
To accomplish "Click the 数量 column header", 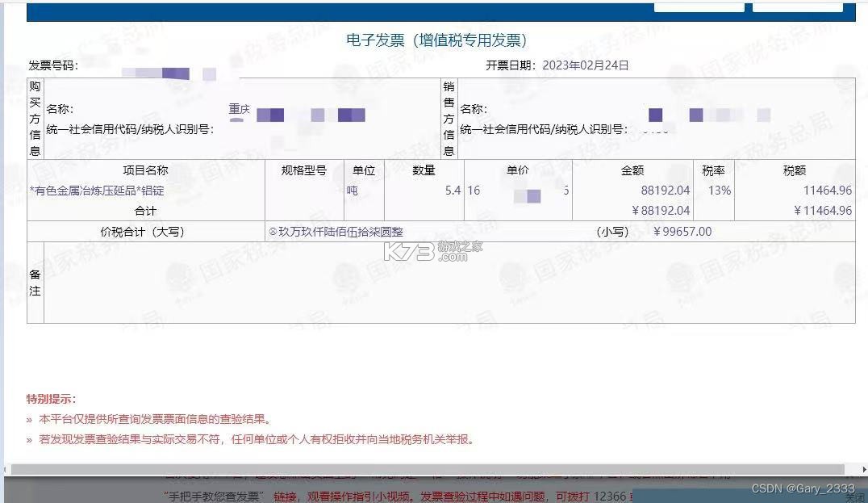I will tap(424, 170).
